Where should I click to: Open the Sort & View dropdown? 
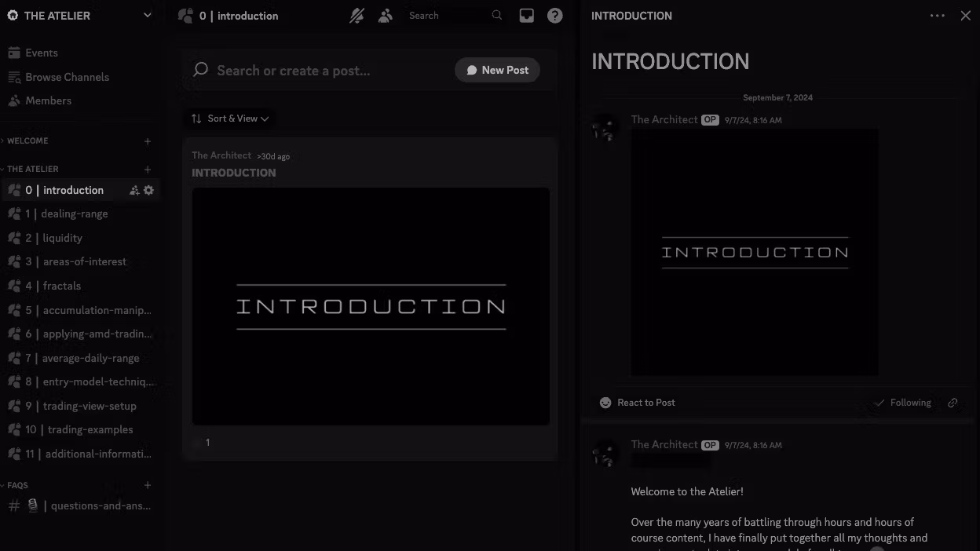click(x=229, y=119)
